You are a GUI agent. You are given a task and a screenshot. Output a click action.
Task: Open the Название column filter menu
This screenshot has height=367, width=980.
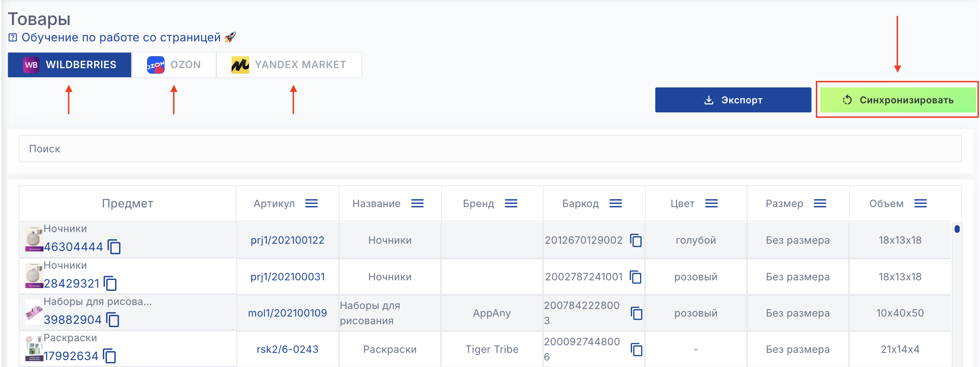[418, 204]
